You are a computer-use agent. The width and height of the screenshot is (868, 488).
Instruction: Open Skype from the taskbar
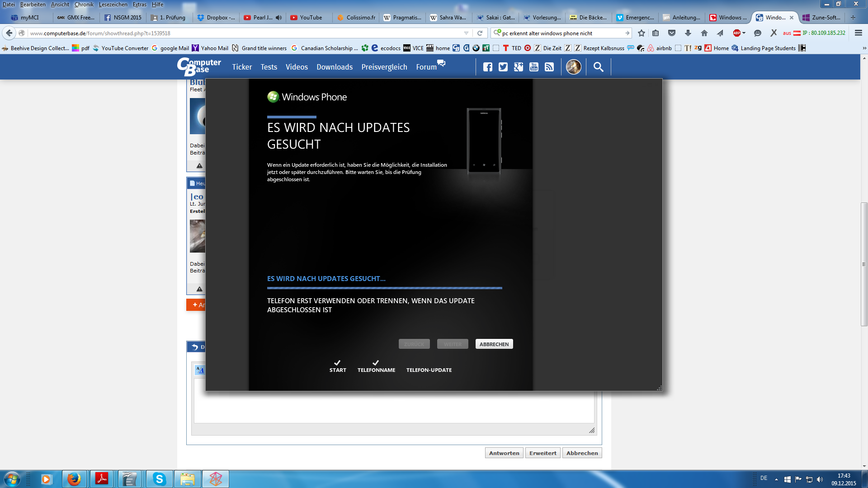tap(159, 479)
